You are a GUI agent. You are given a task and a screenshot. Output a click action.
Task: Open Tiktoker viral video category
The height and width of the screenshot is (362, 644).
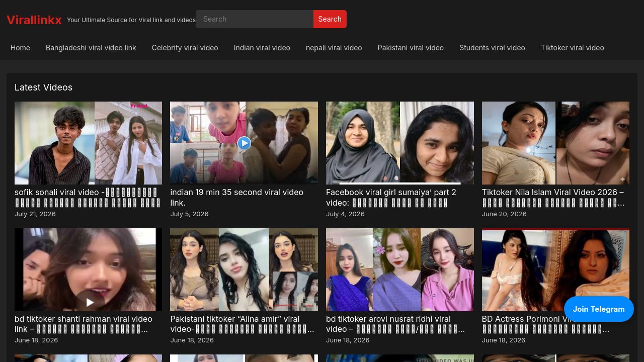click(x=573, y=48)
